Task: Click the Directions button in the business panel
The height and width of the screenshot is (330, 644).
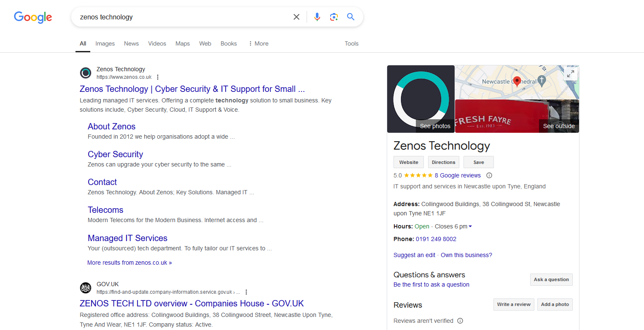Action: click(443, 162)
